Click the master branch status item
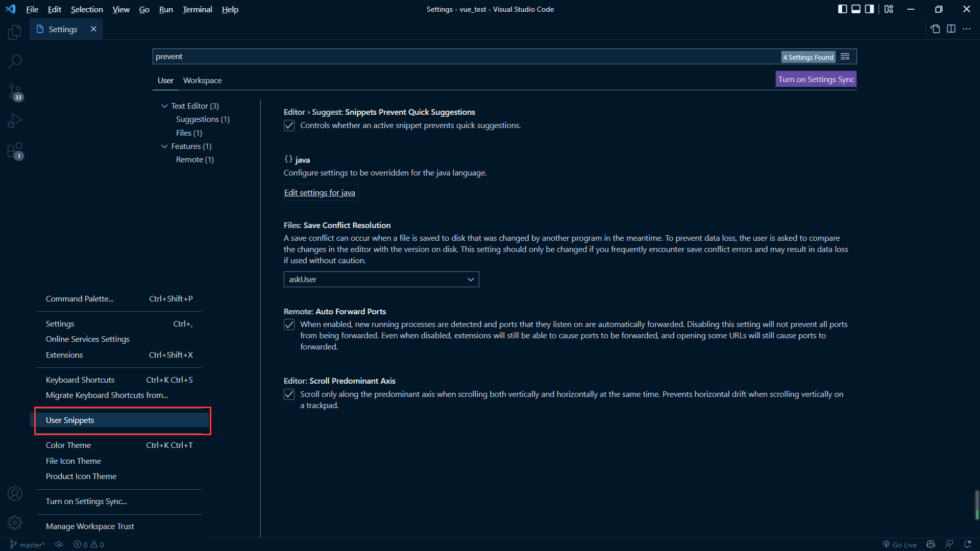The height and width of the screenshot is (551, 980). [x=27, y=544]
